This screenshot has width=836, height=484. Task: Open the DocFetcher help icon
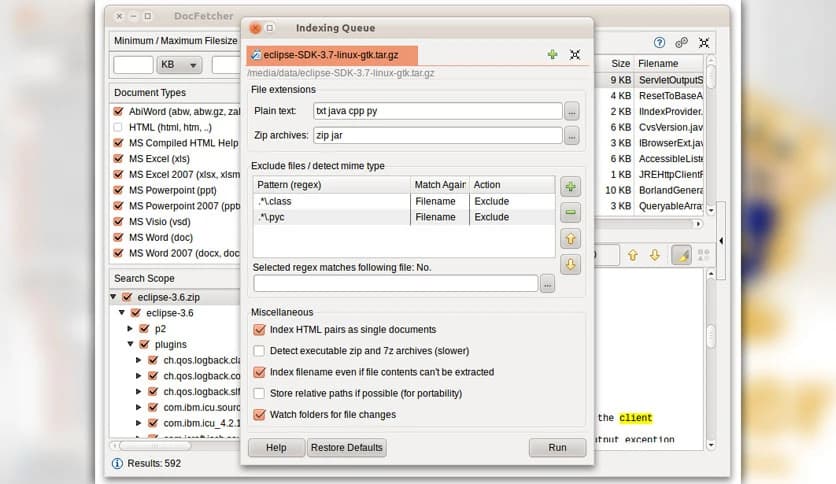click(x=660, y=43)
